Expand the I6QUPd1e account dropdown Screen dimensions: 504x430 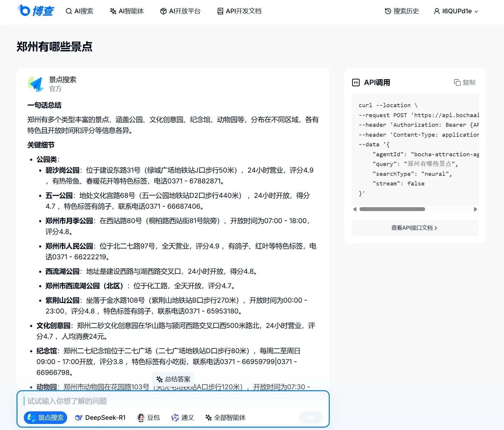click(x=456, y=11)
